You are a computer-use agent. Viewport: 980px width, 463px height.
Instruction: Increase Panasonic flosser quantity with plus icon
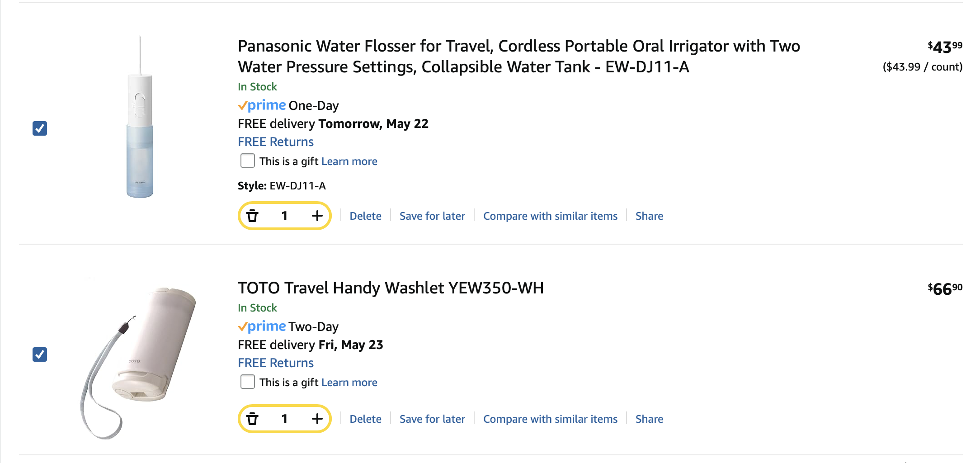pyautogui.click(x=317, y=216)
